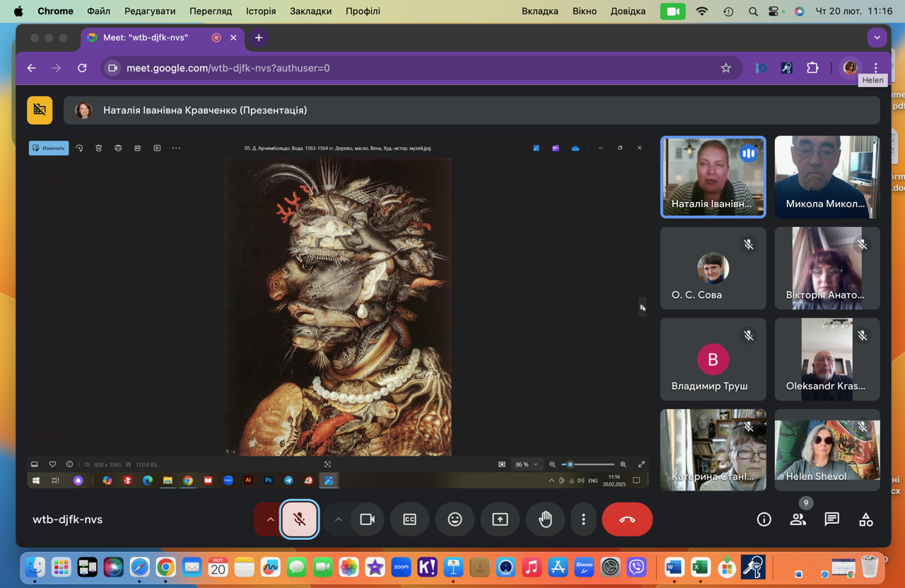Select О. С. Сова participant tile

tap(713, 268)
